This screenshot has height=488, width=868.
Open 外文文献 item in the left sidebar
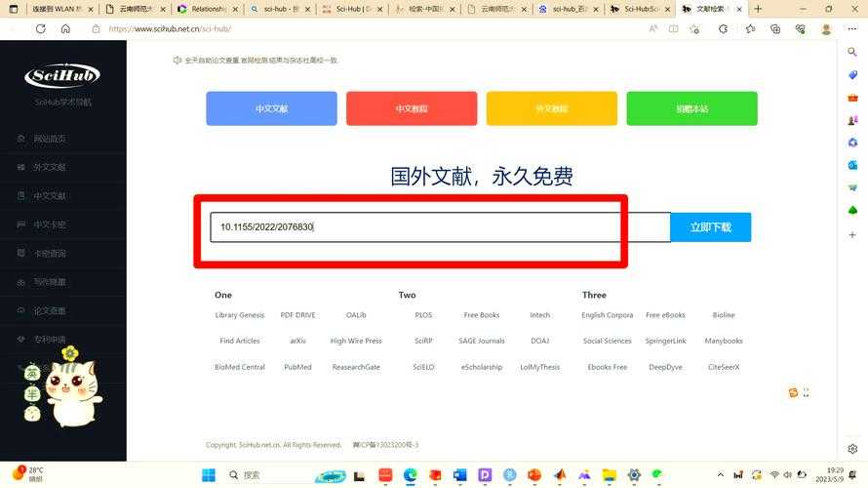(50, 167)
